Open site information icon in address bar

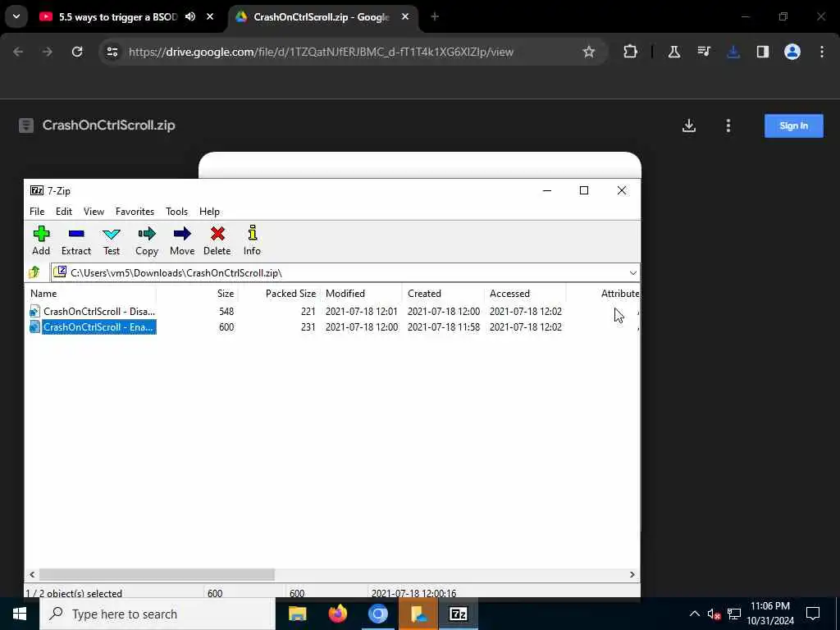pyautogui.click(x=112, y=52)
